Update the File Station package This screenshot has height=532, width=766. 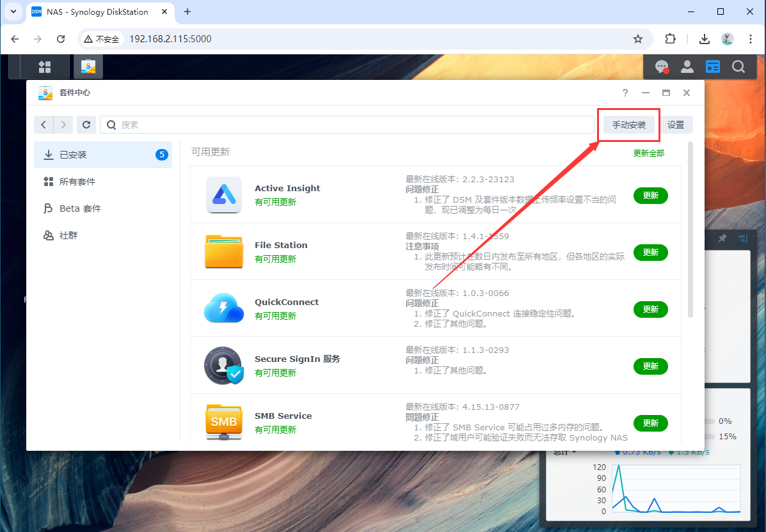pos(650,253)
